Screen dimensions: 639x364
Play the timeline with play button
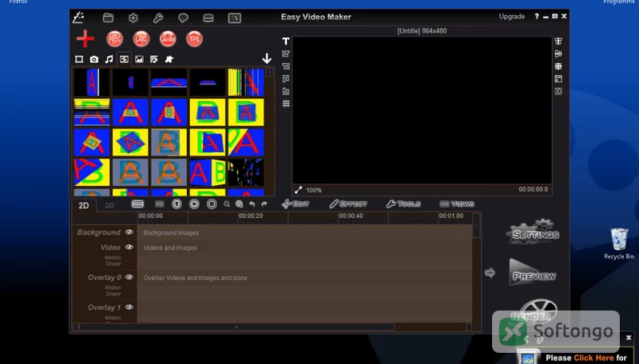point(194,204)
